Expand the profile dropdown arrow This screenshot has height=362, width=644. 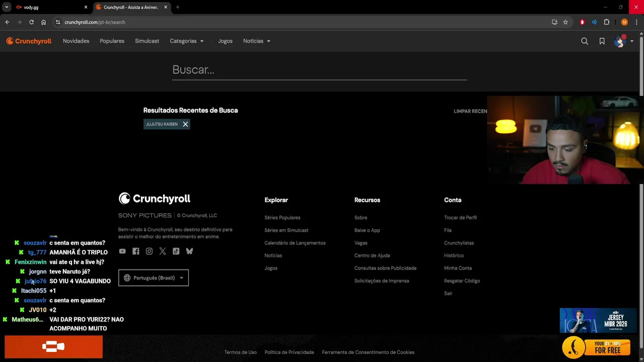pos(632,41)
